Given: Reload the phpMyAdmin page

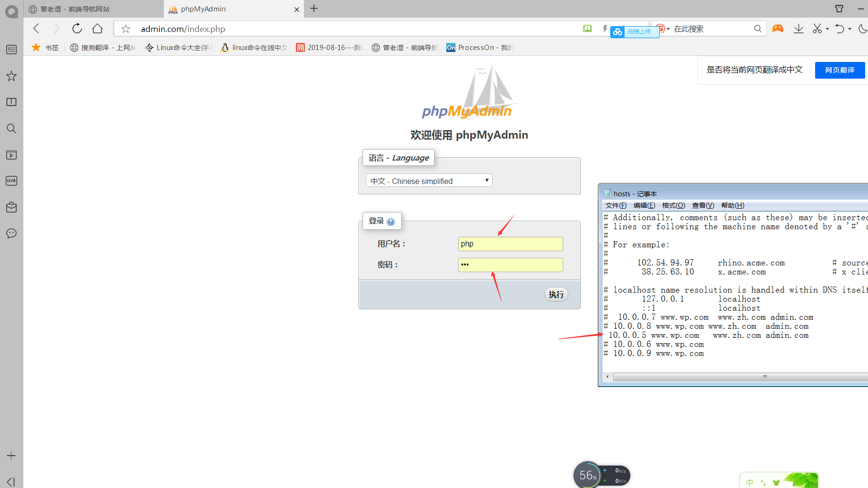Looking at the screenshot, I should tap(77, 29).
